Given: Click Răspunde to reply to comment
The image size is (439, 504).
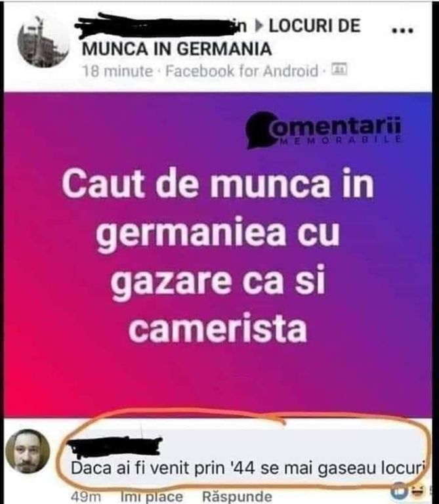Looking at the screenshot, I should pyautogui.click(x=237, y=497).
